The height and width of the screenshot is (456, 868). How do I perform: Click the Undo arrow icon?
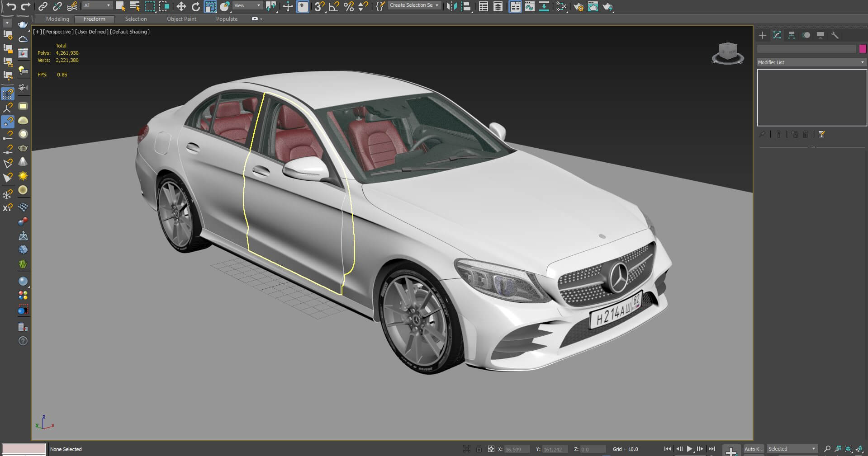tap(11, 6)
